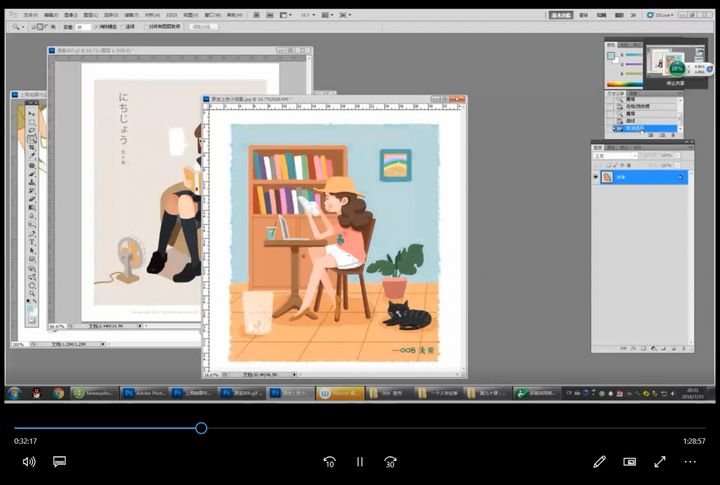The height and width of the screenshot is (485, 720).
Task: Launch Bridge from the application bar
Action: 256,15
